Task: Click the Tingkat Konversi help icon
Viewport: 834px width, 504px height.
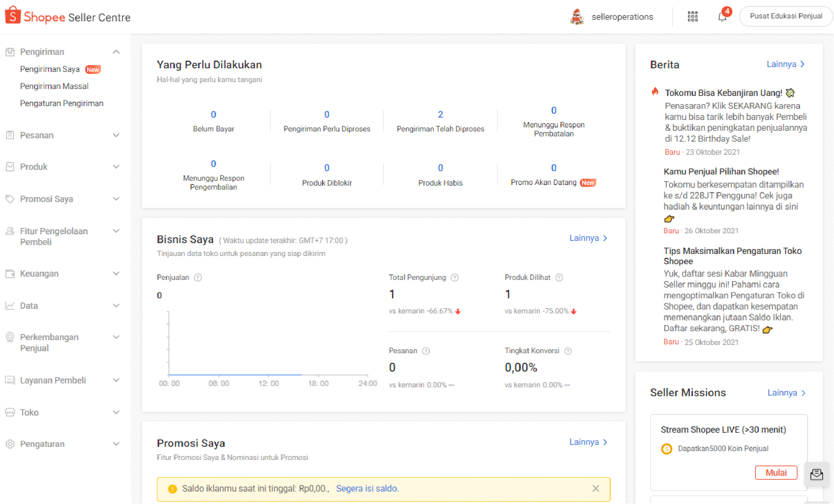Action: [x=568, y=351]
